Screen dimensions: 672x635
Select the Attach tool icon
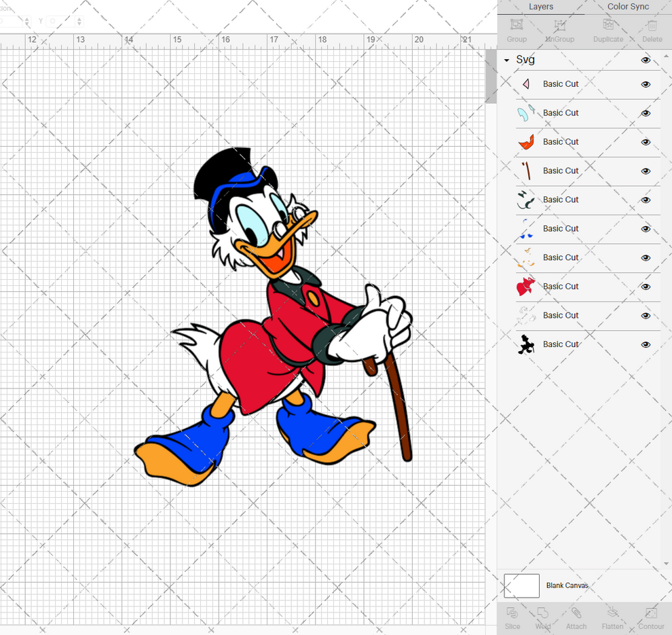point(576,618)
